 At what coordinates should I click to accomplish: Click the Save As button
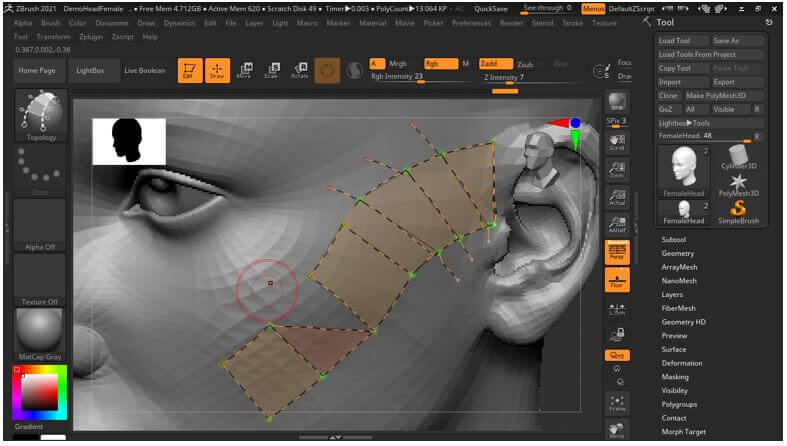point(738,41)
